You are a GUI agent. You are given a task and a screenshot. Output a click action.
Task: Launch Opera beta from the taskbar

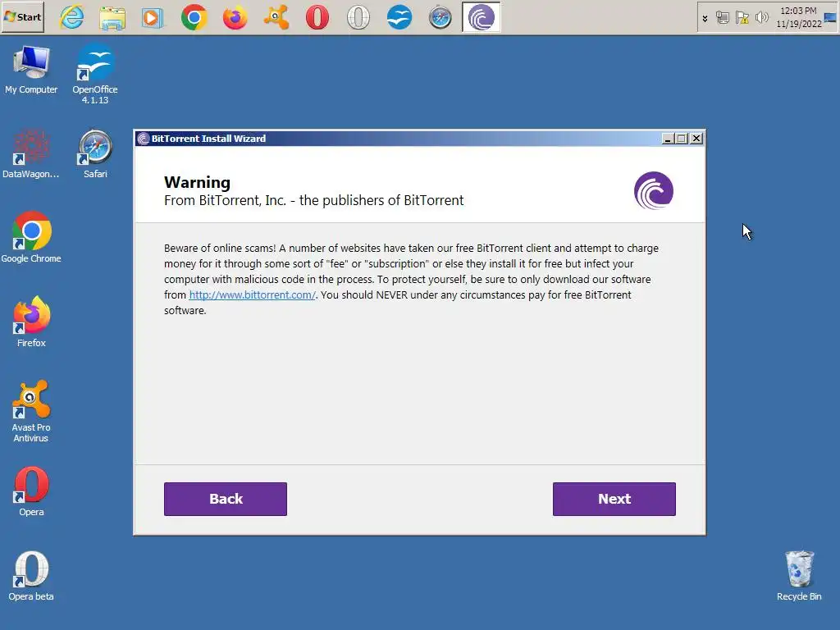pos(358,18)
